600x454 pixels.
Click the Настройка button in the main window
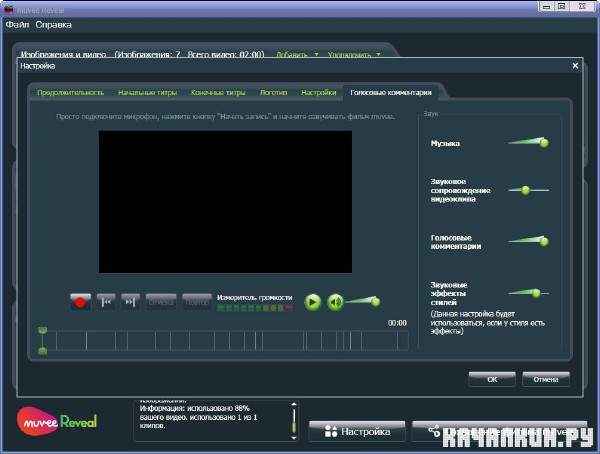pyautogui.click(x=357, y=432)
